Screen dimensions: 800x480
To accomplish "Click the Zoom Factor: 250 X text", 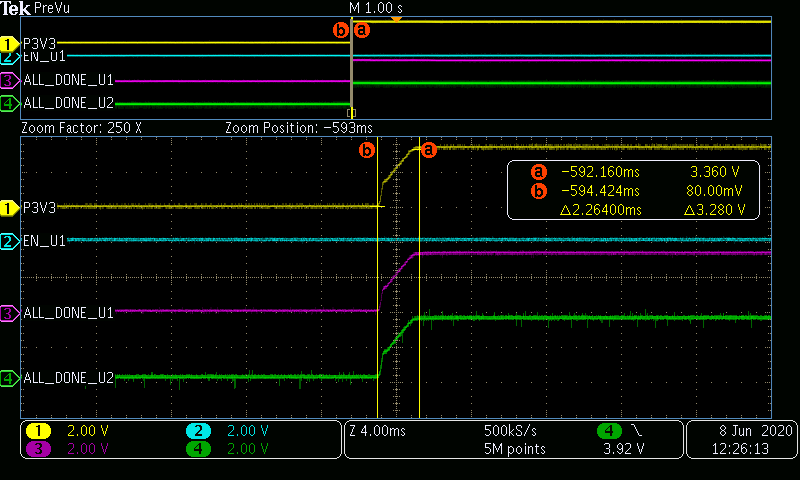I will point(81,128).
